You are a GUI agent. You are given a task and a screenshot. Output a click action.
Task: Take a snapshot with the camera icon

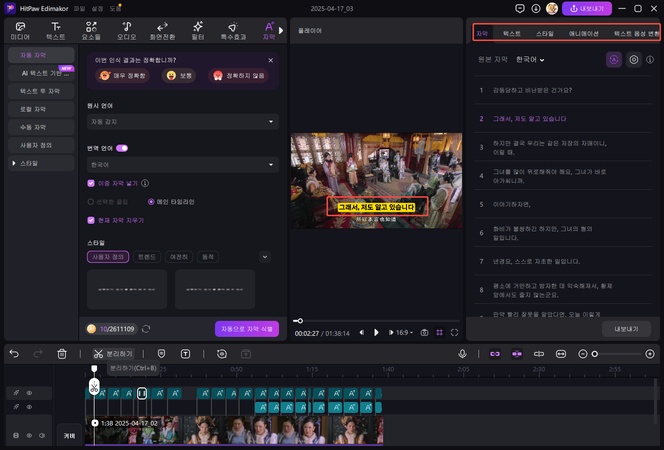tap(425, 332)
